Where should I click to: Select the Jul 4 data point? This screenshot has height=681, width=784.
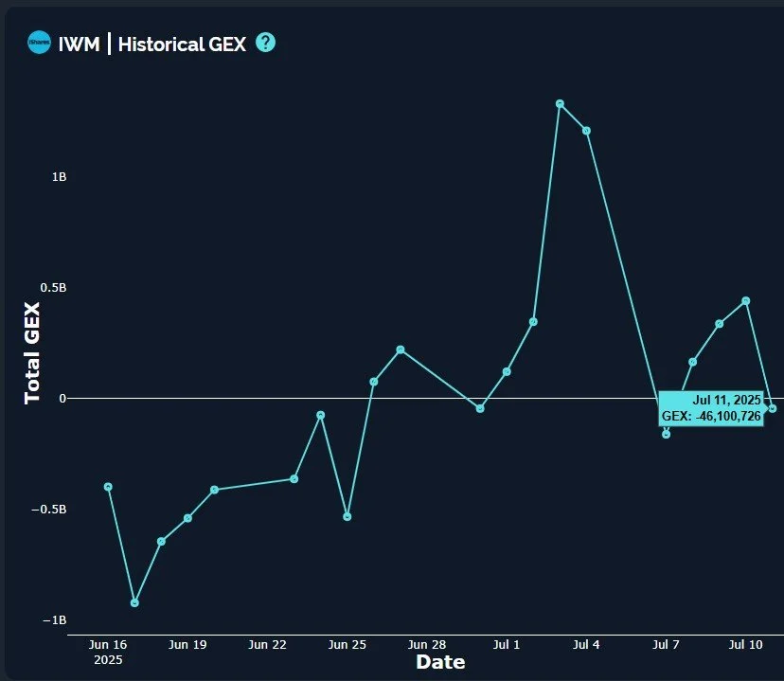tap(586, 131)
